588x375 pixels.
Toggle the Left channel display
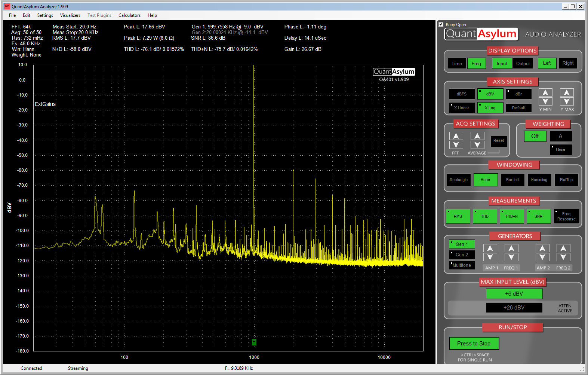point(547,63)
